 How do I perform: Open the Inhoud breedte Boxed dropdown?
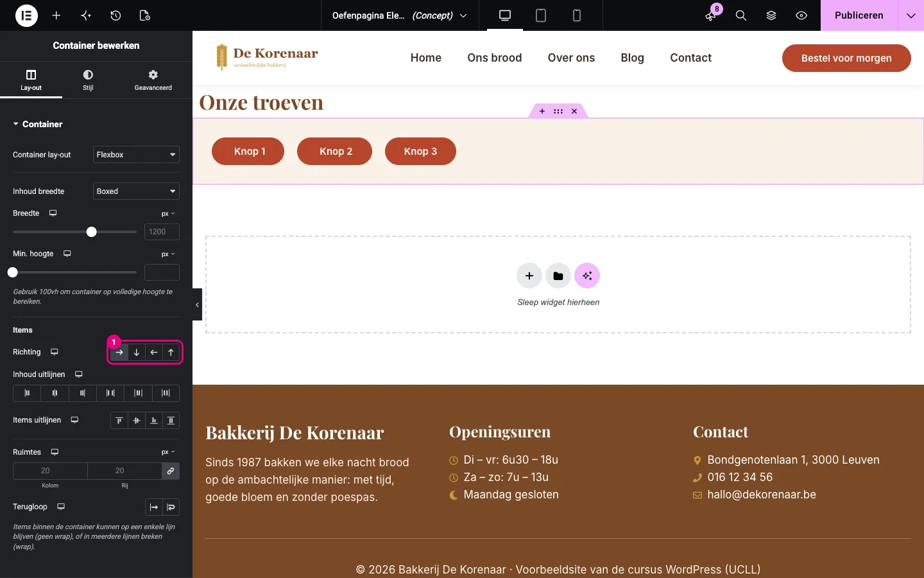pos(136,191)
